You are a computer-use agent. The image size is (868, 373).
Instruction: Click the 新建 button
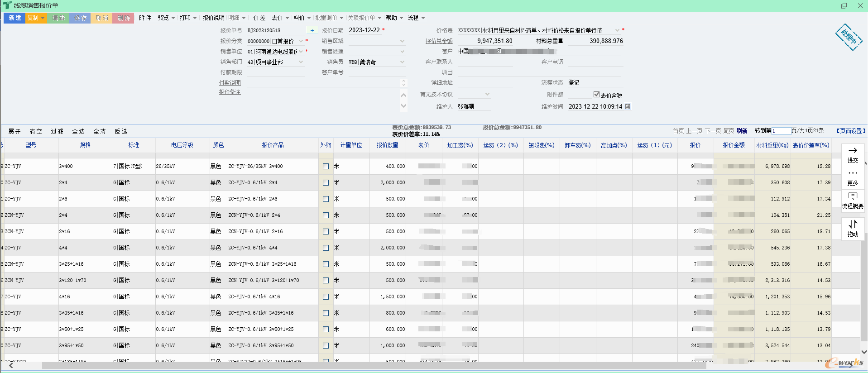coord(15,18)
